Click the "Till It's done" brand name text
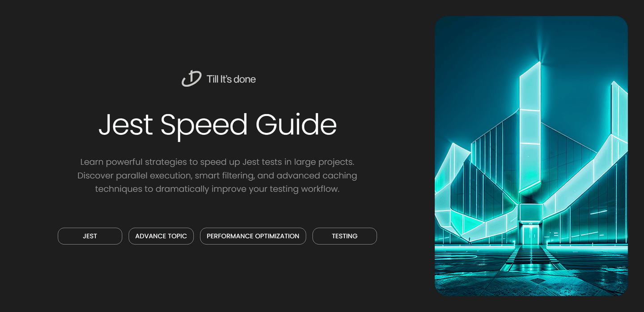The height and width of the screenshot is (312, 644). [231, 79]
